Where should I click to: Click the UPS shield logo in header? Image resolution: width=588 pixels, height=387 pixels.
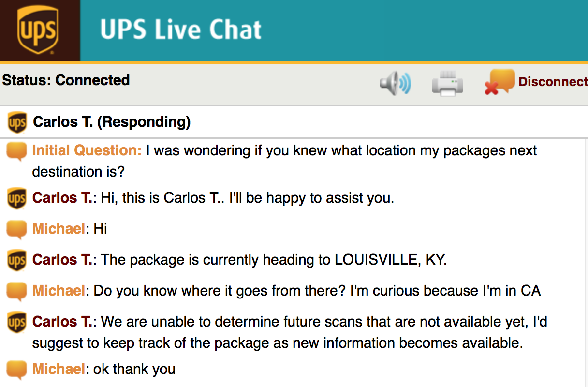(38, 30)
